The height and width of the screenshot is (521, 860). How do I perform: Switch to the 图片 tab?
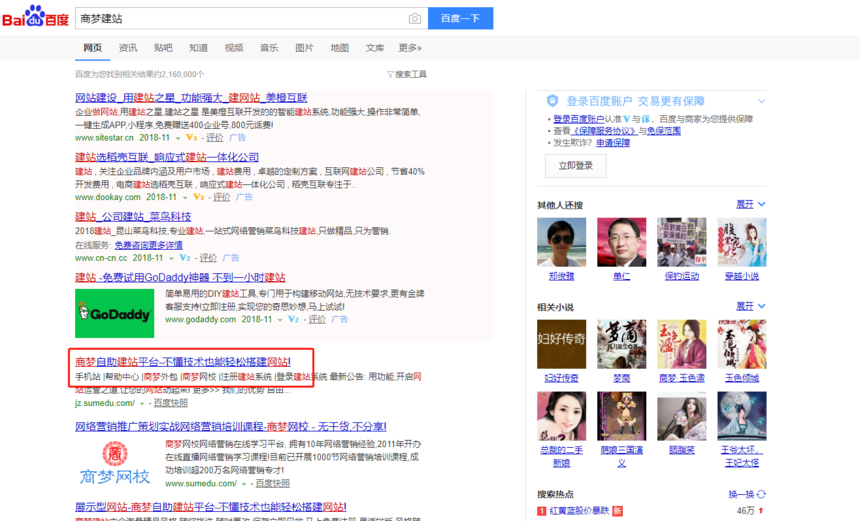[304, 48]
